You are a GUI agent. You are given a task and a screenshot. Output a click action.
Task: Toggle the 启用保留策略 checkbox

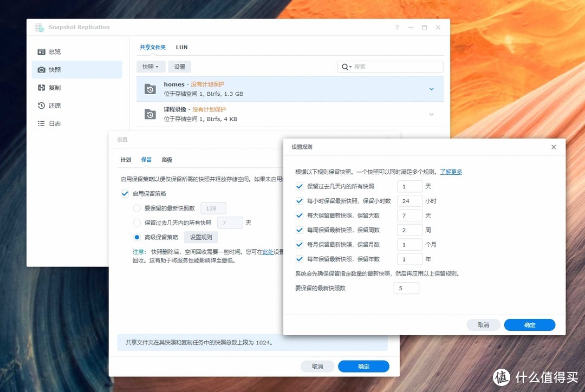[x=125, y=193]
